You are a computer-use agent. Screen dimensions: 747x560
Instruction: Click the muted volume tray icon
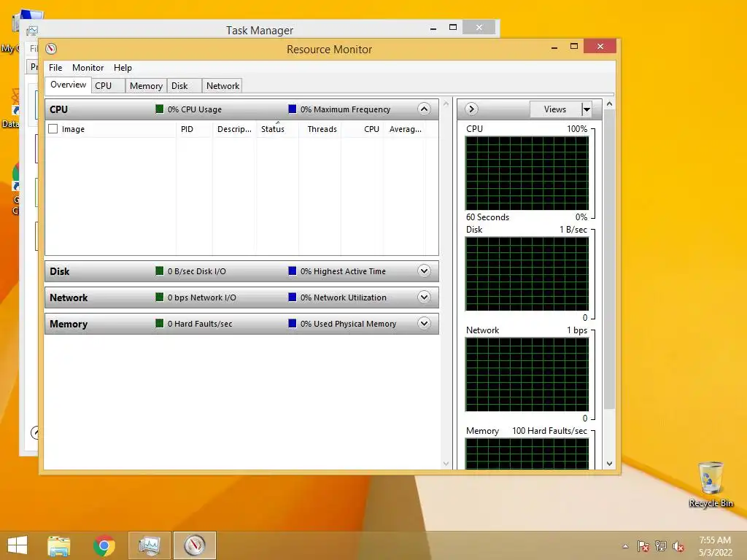pos(678,546)
